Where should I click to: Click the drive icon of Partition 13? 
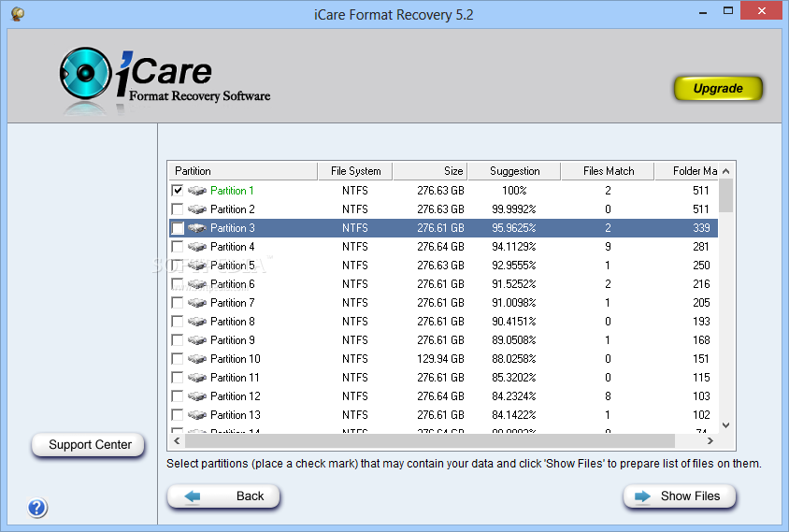coord(197,415)
